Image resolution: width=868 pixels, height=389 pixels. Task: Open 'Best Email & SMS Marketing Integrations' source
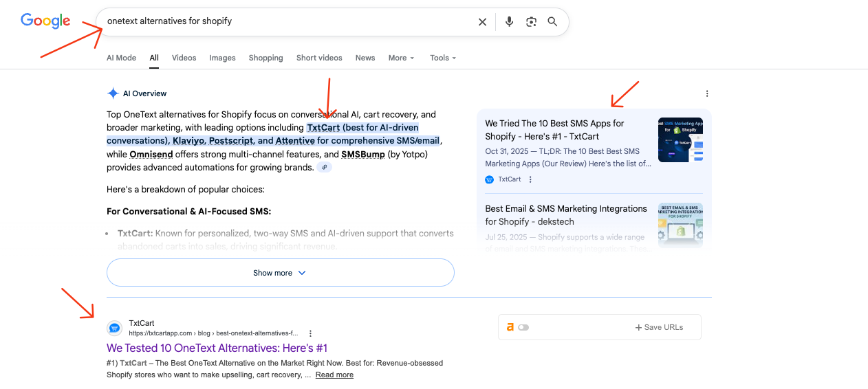click(x=566, y=215)
